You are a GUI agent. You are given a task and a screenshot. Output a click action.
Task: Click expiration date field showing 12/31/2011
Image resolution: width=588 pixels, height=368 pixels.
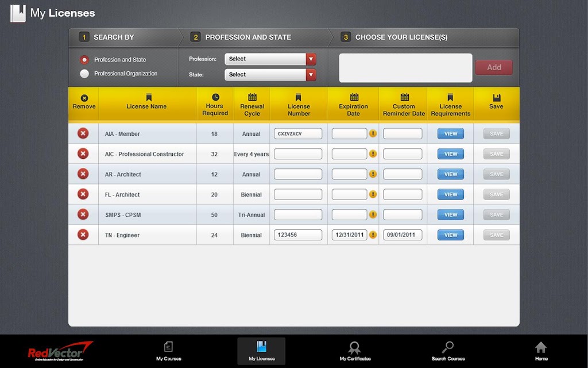click(350, 235)
